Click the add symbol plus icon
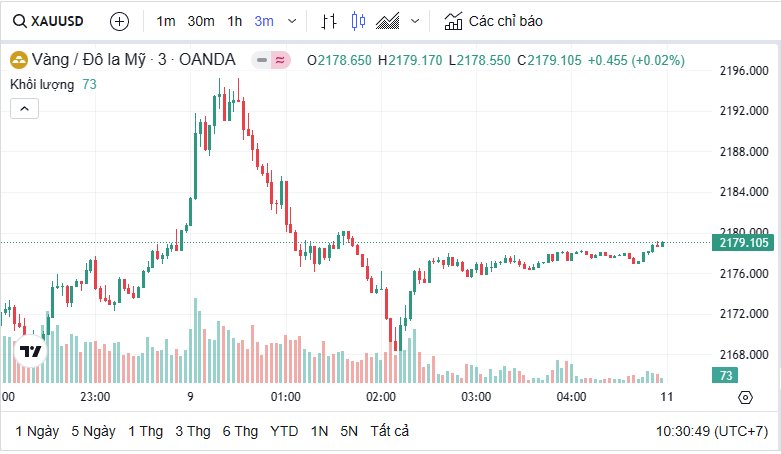The image size is (781, 454). coord(119,21)
